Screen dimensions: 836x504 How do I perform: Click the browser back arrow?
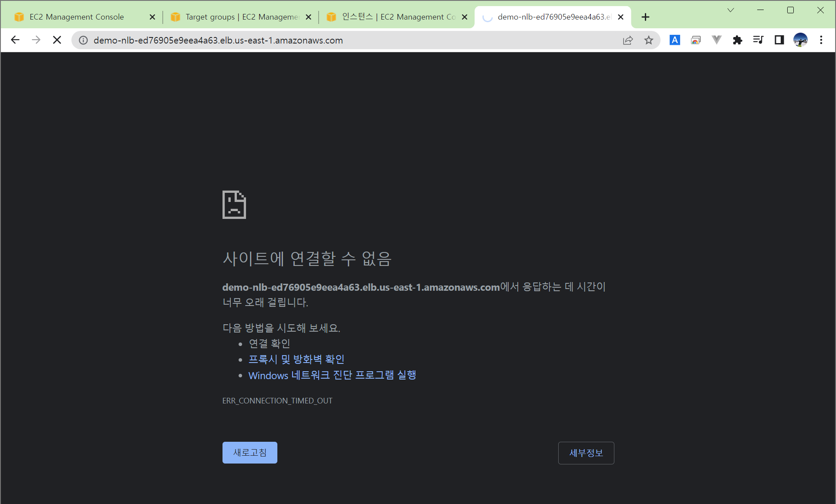point(15,40)
